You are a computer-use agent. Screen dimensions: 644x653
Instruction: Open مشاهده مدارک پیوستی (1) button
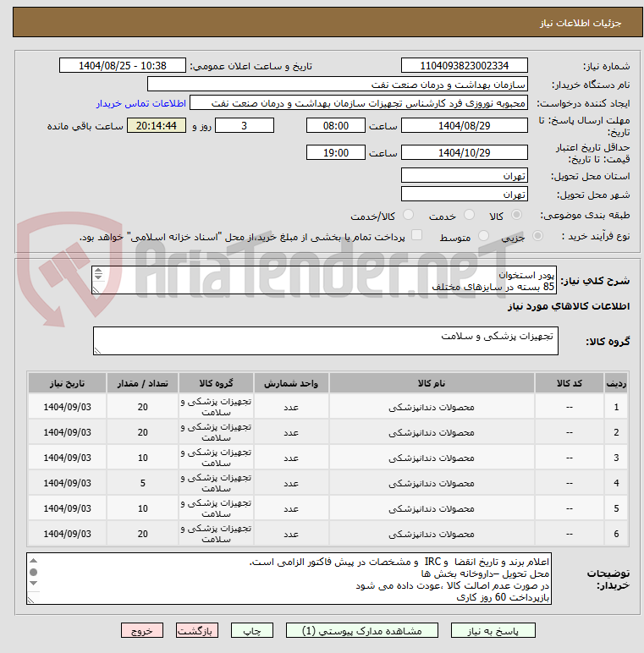coord(361,630)
